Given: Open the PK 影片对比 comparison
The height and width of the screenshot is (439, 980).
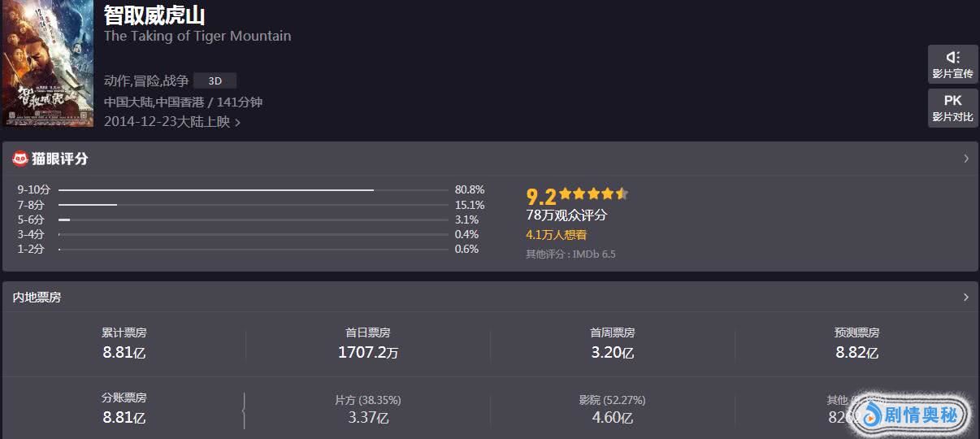Looking at the screenshot, I should tap(952, 108).
